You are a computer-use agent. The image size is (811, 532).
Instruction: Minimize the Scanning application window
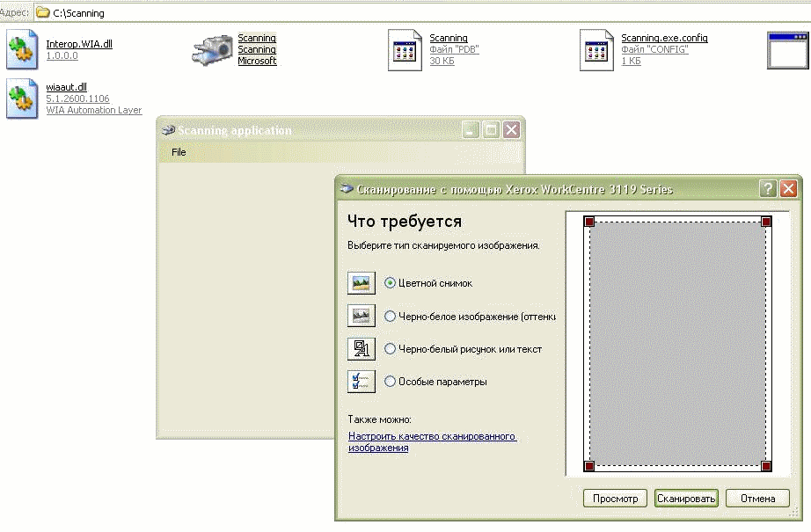[471, 130]
